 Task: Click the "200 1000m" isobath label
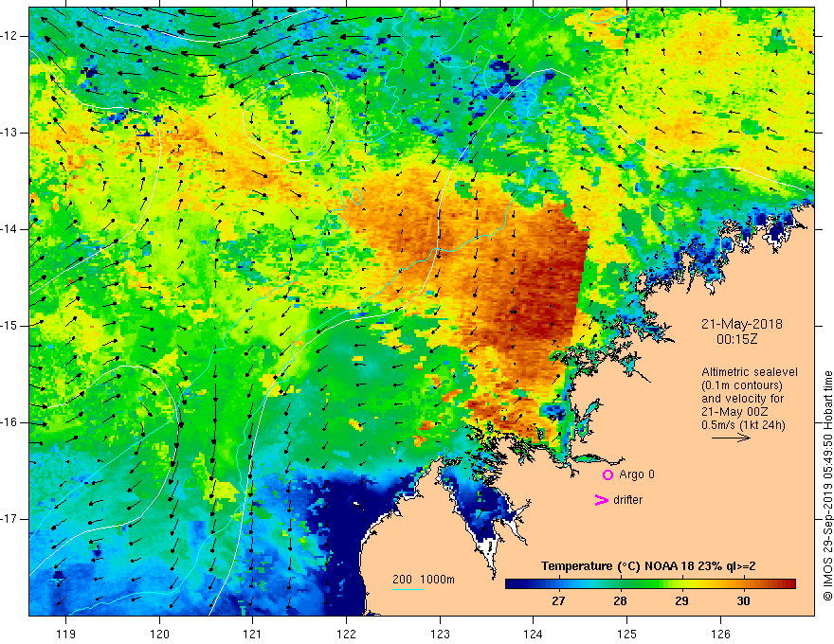click(424, 580)
